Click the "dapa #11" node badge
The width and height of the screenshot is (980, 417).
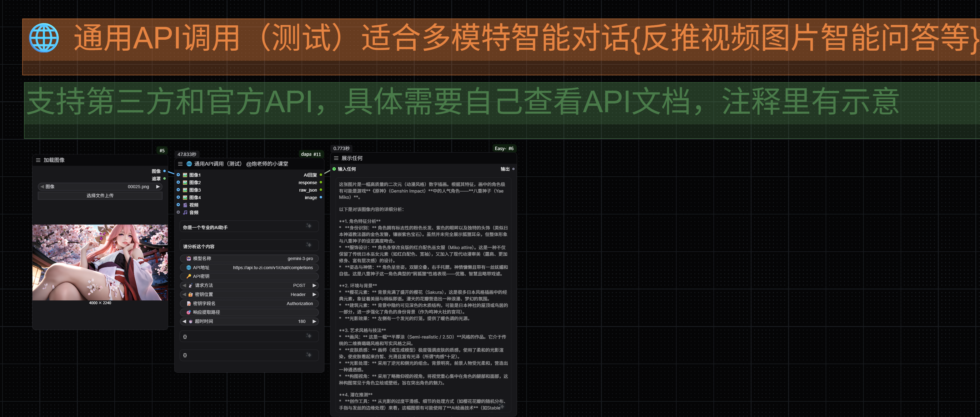[311, 154]
